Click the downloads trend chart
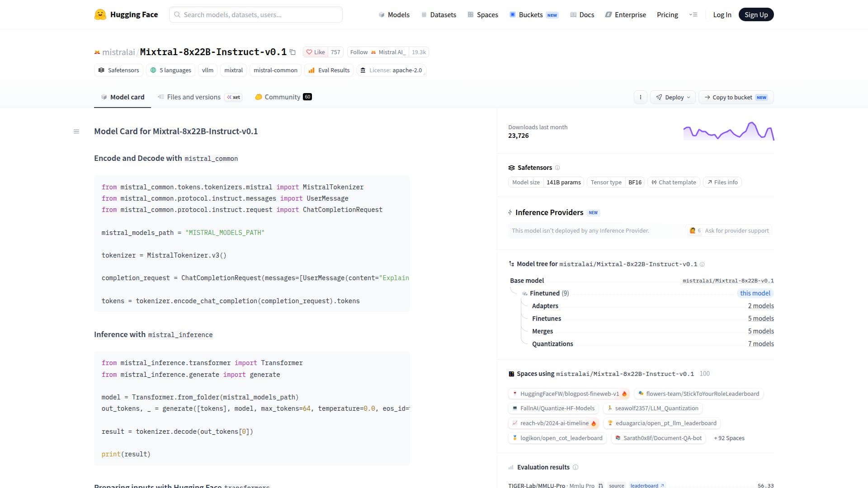Image resolution: width=868 pixels, height=488 pixels. click(729, 131)
